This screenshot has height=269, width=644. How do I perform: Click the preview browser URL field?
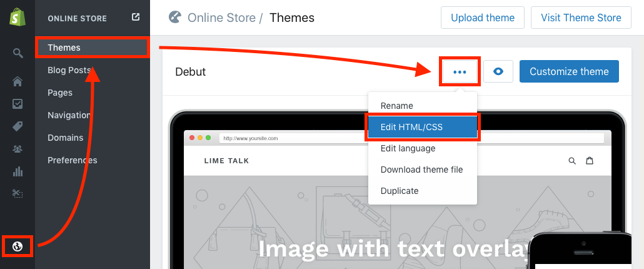coord(411,138)
